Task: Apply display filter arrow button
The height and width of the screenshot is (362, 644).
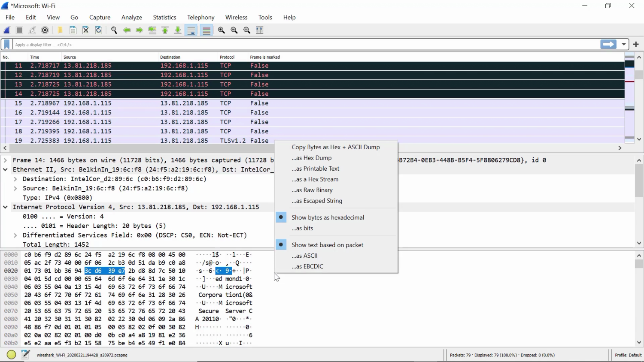Action: (x=608, y=44)
